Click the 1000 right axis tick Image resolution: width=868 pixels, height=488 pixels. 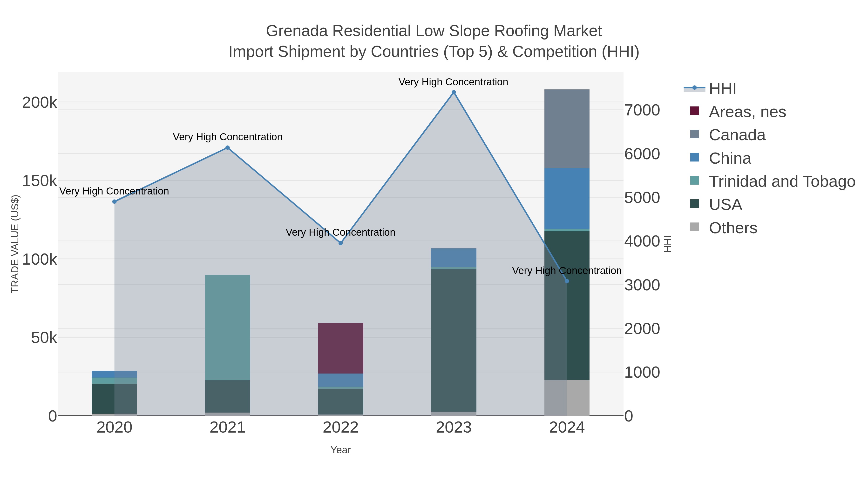642,372
